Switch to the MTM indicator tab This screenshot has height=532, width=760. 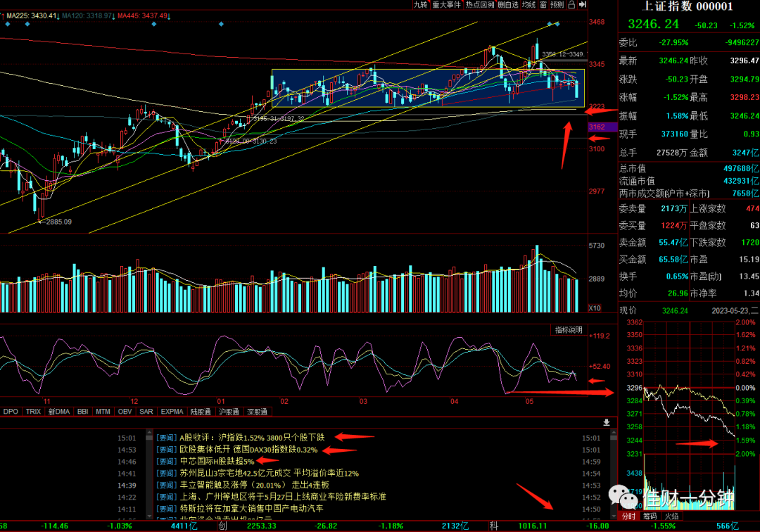(x=103, y=412)
